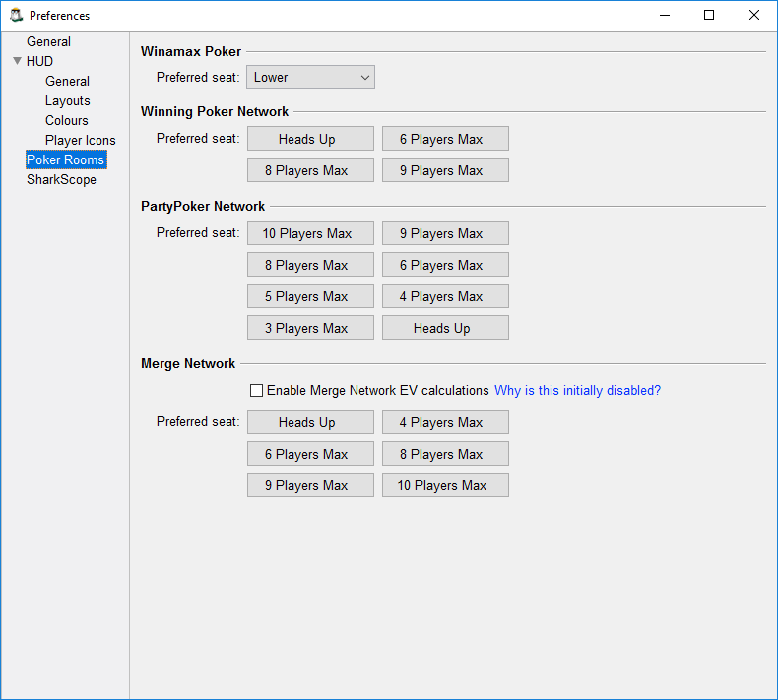The height and width of the screenshot is (700, 778).
Task: Set Merge Network 8 Players Max seat
Action: click(x=445, y=454)
